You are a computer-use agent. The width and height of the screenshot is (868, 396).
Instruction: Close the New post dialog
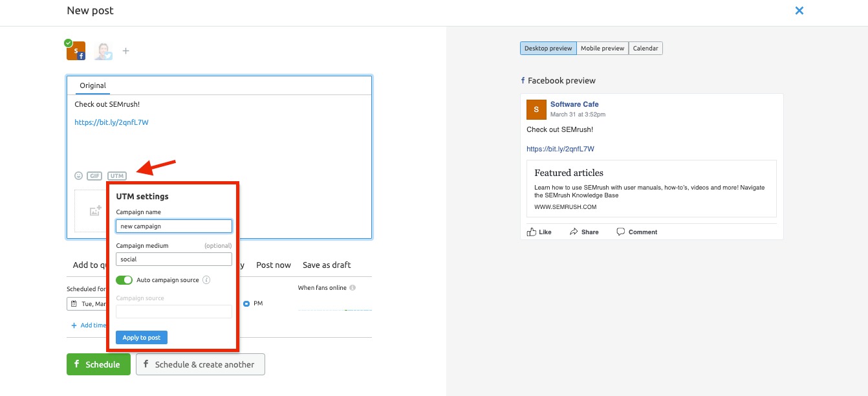tap(799, 10)
